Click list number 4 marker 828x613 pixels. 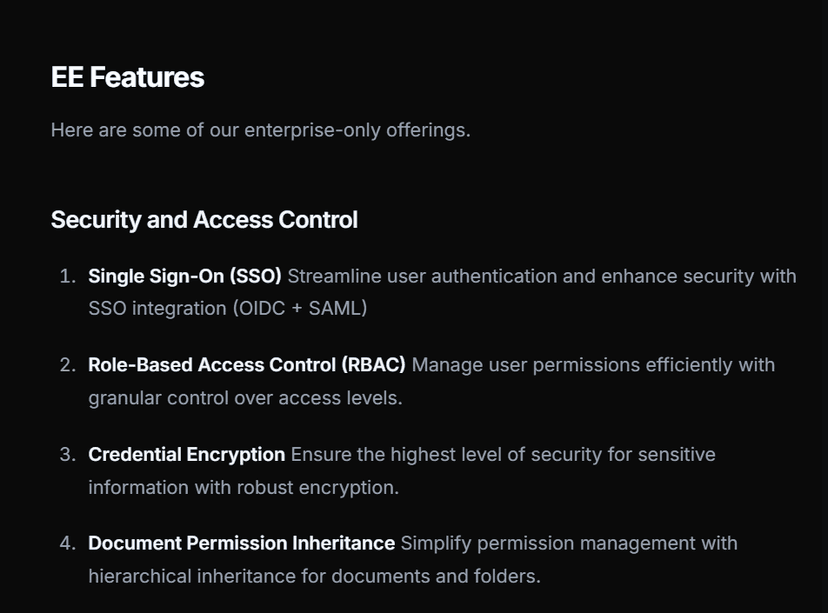(x=68, y=543)
